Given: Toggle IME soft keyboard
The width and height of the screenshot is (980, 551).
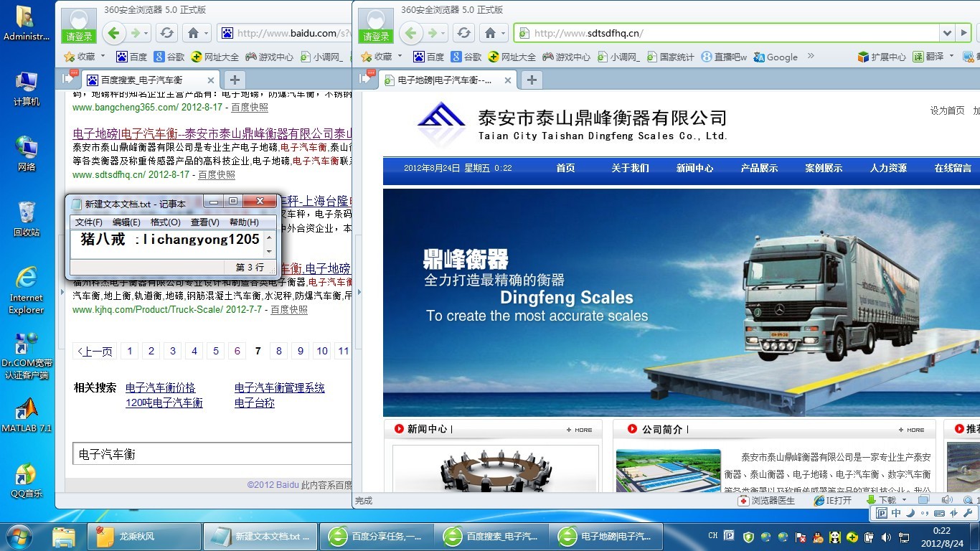Looking at the screenshot, I should 939,513.
